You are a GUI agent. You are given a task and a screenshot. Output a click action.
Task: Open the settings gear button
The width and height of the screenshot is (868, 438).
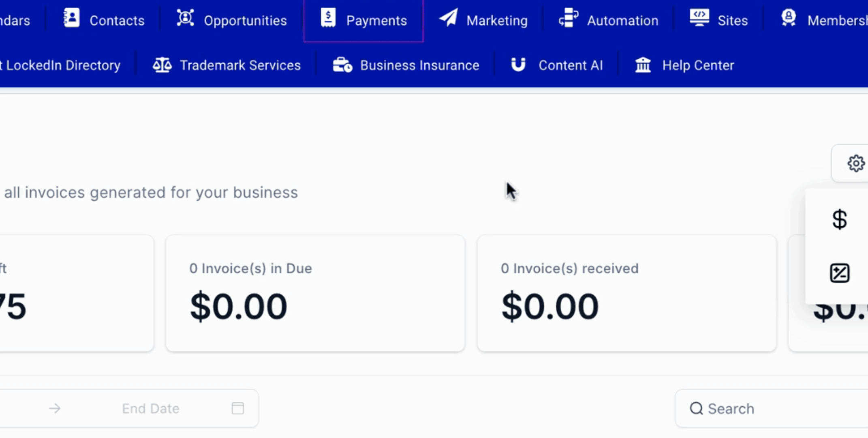855,163
